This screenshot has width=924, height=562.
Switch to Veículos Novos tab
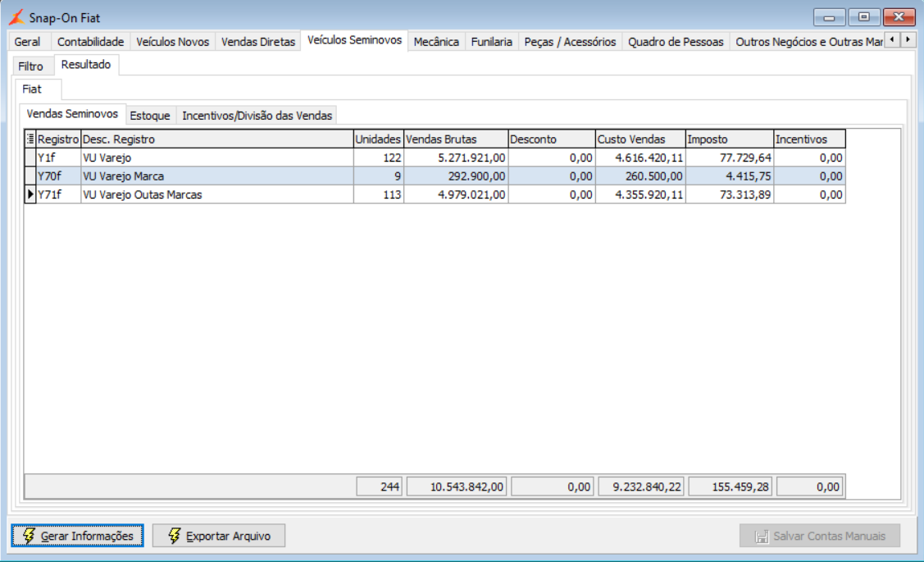[173, 42]
